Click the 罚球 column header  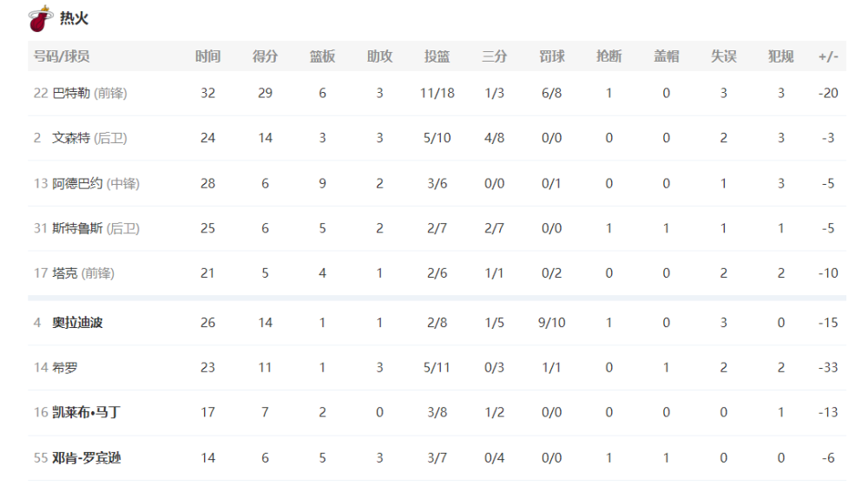(552, 56)
